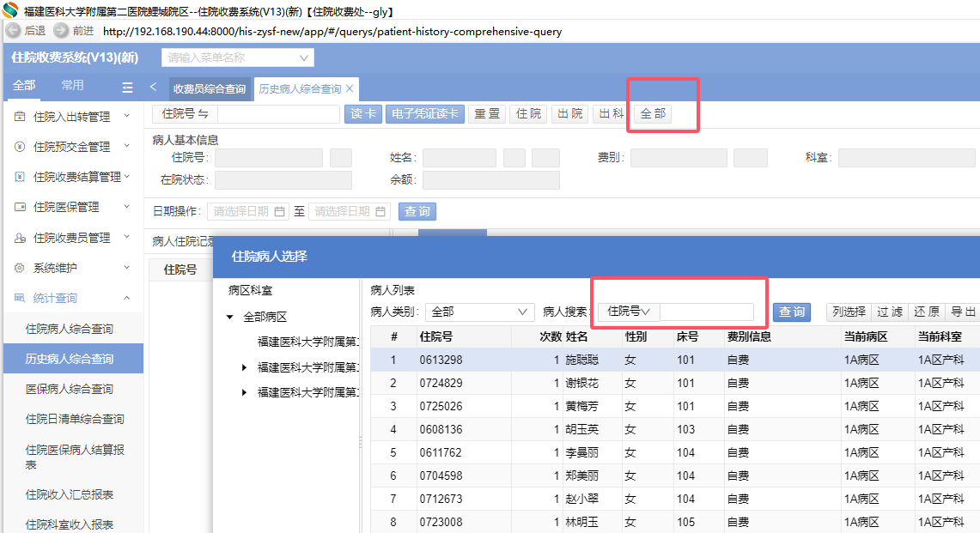The height and width of the screenshot is (533, 980).
Task: Open the start date calendar icon
Action: pyautogui.click(x=279, y=211)
